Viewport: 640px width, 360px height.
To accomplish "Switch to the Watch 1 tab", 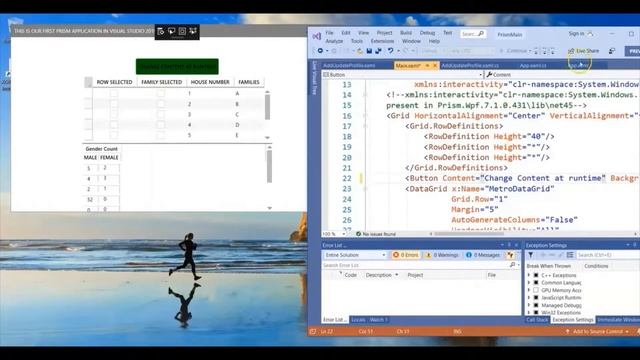I will pos(378,320).
